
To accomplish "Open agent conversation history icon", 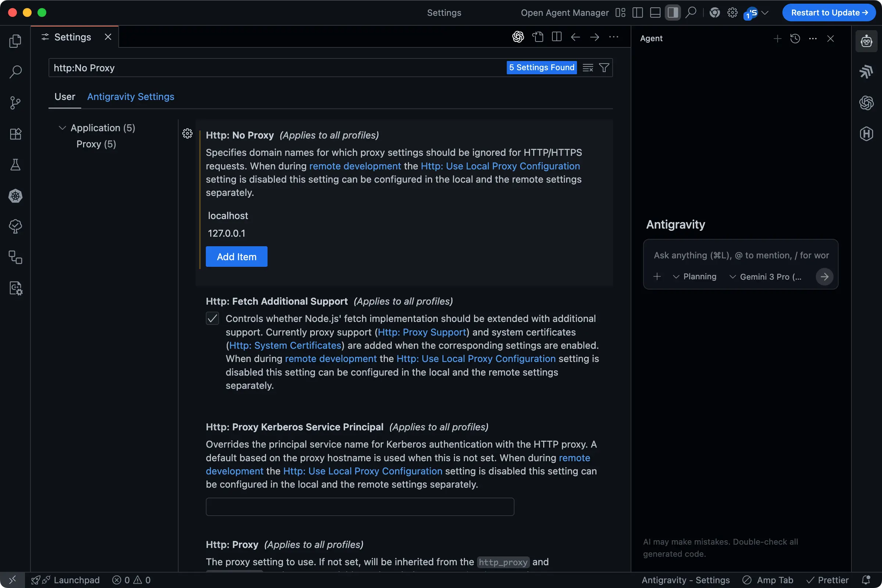I will point(795,38).
